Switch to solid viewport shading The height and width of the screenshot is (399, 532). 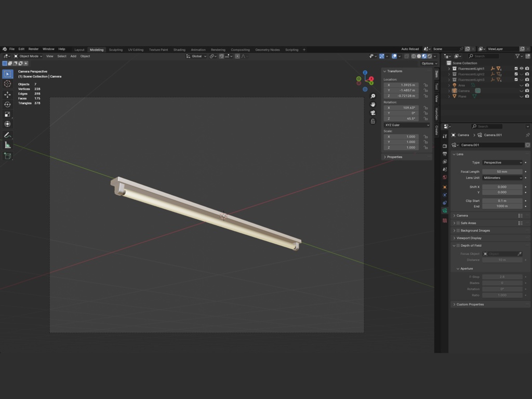[419, 56]
